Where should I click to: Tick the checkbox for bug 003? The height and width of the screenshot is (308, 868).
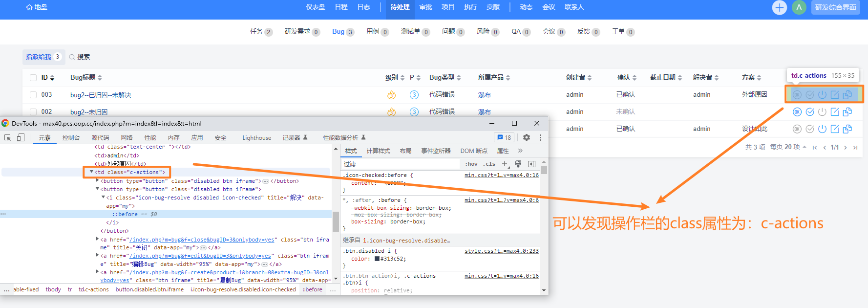(x=33, y=95)
